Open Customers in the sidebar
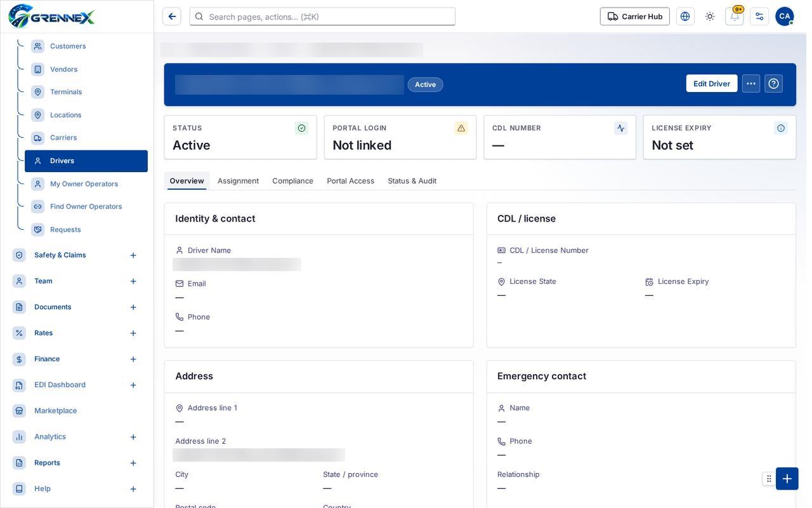Image resolution: width=812 pixels, height=508 pixels. [x=86, y=46]
